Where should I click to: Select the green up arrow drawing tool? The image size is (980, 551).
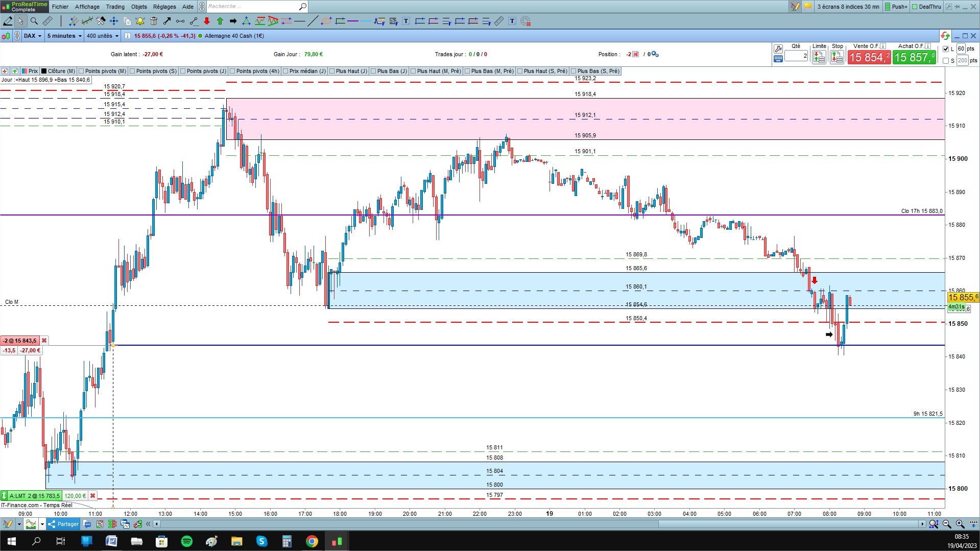(220, 21)
